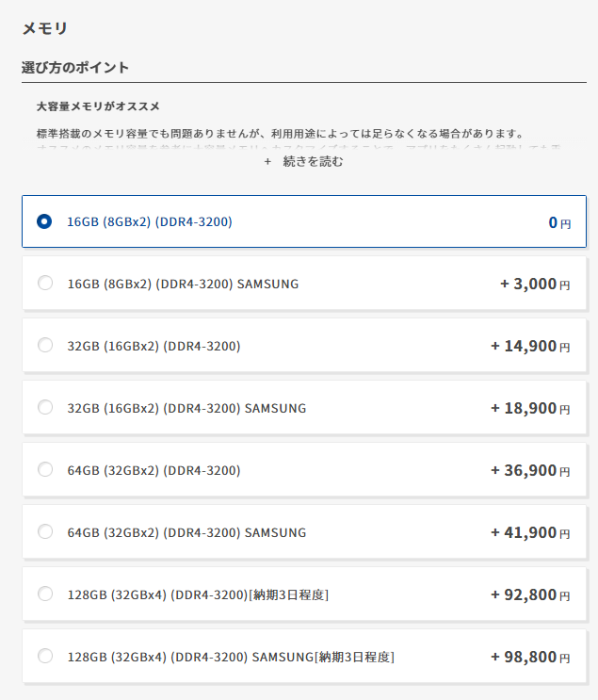Select 16GB (8GBx2) SAMSUNG radio button
This screenshot has width=598, height=700.
click(44, 284)
